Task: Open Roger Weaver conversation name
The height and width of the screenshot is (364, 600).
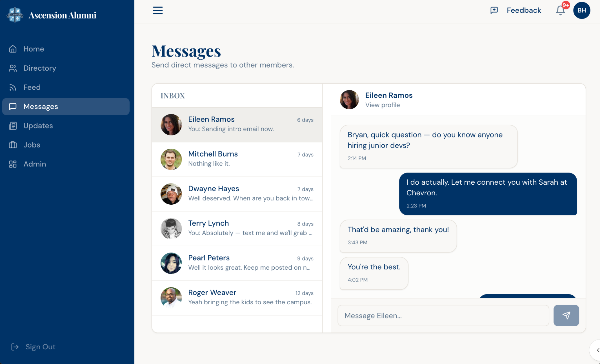Action: (x=212, y=293)
